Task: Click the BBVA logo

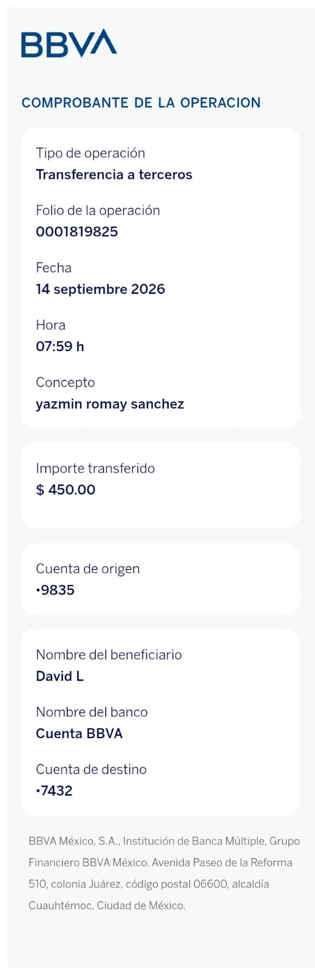Action: click(69, 43)
